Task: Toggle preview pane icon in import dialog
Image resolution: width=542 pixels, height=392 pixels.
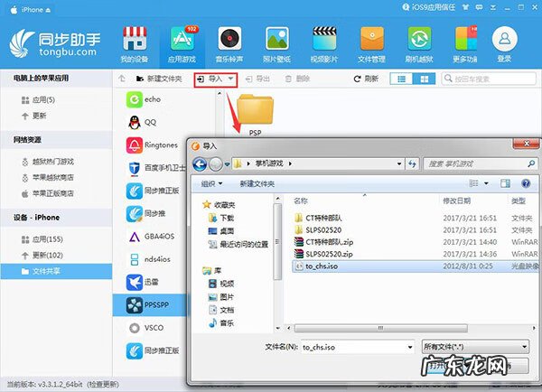Action: 505,183
